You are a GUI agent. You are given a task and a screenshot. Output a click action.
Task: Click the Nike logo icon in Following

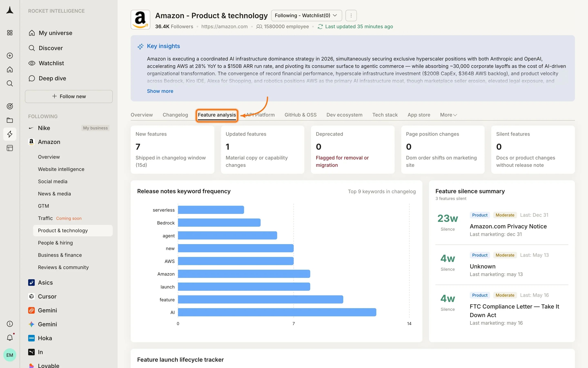(x=31, y=128)
